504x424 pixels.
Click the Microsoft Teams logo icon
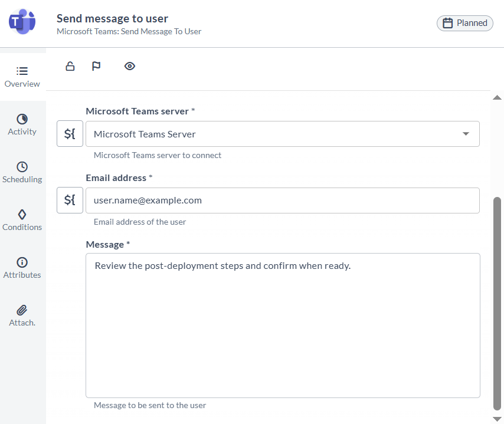[22, 21]
